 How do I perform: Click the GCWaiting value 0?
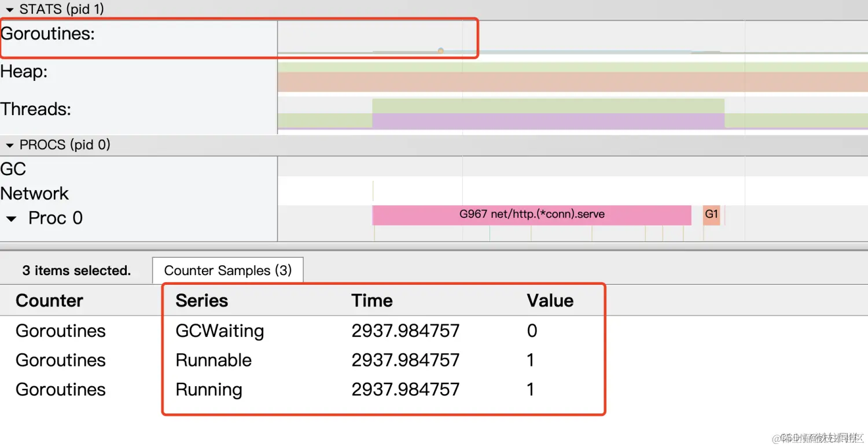click(532, 331)
